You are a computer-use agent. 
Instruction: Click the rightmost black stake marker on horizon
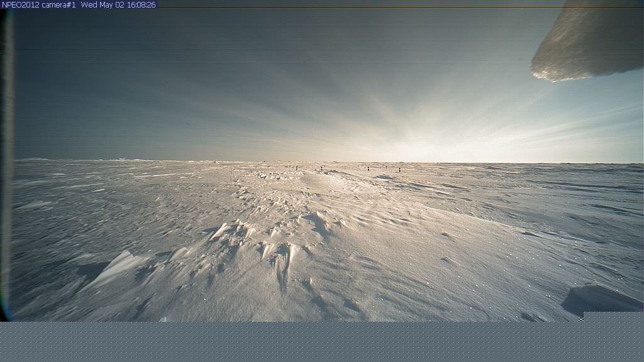tap(399, 169)
